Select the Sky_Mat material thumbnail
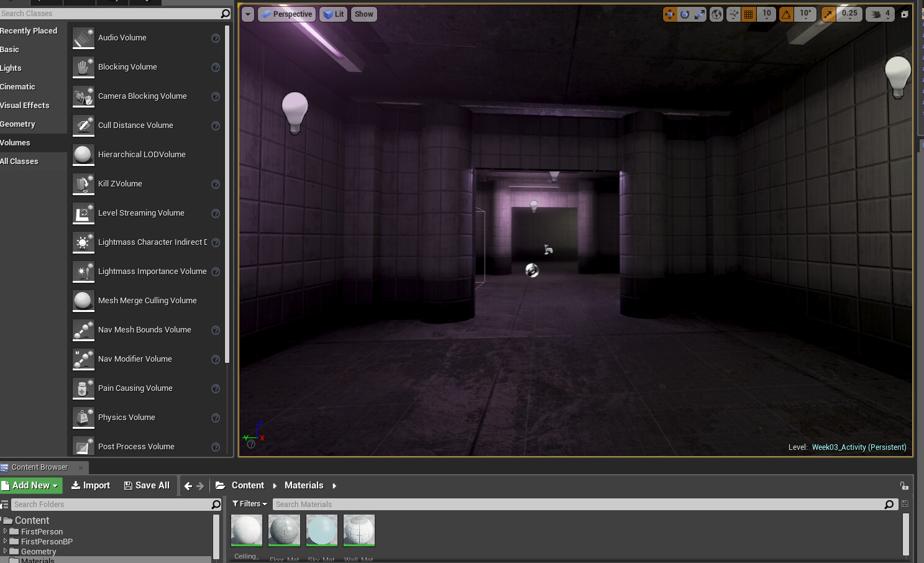The width and height of the screenshot is (924, 563). coord(321,530)
